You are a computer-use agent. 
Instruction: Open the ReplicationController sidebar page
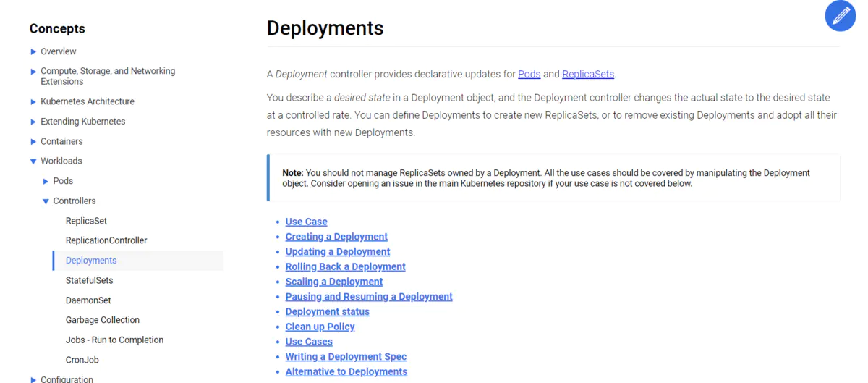(106, 240)
